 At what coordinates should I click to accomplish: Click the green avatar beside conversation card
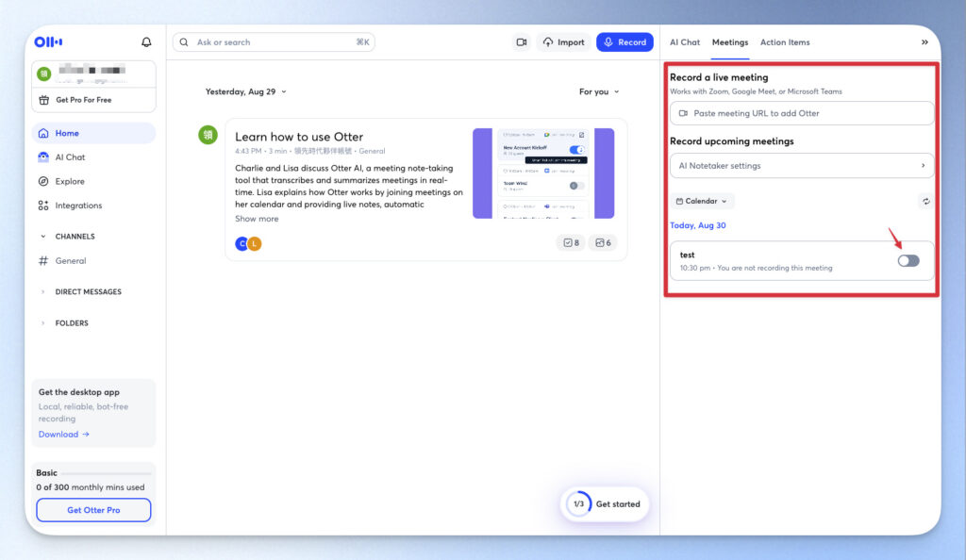point(208,135)
